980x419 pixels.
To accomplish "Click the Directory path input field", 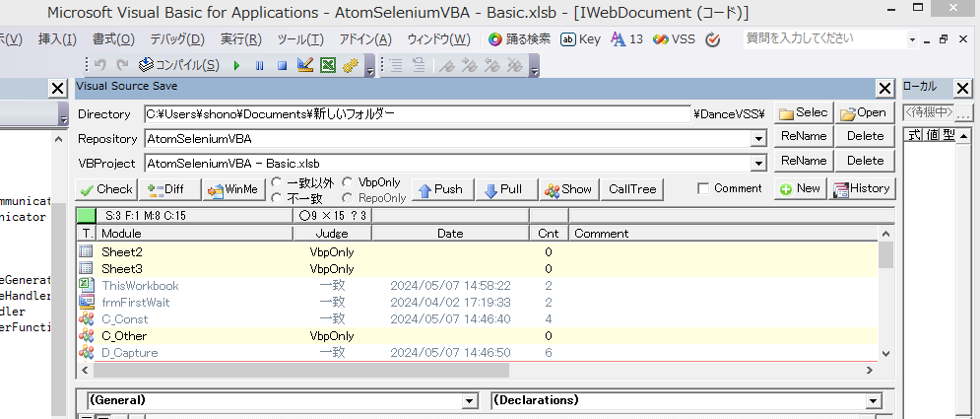I will coord(418,114).
